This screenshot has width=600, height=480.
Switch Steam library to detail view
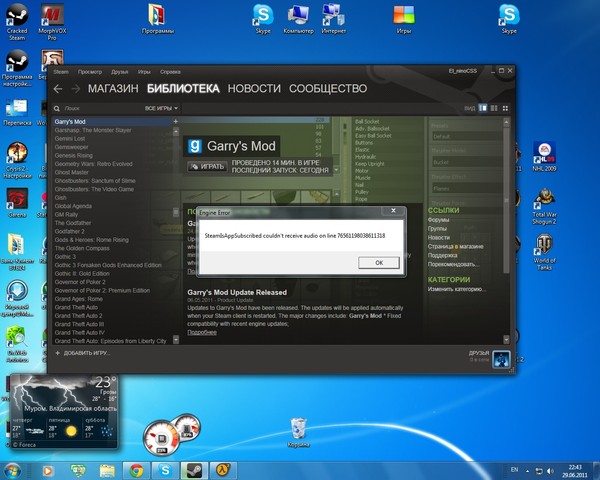tap(483, 108)
